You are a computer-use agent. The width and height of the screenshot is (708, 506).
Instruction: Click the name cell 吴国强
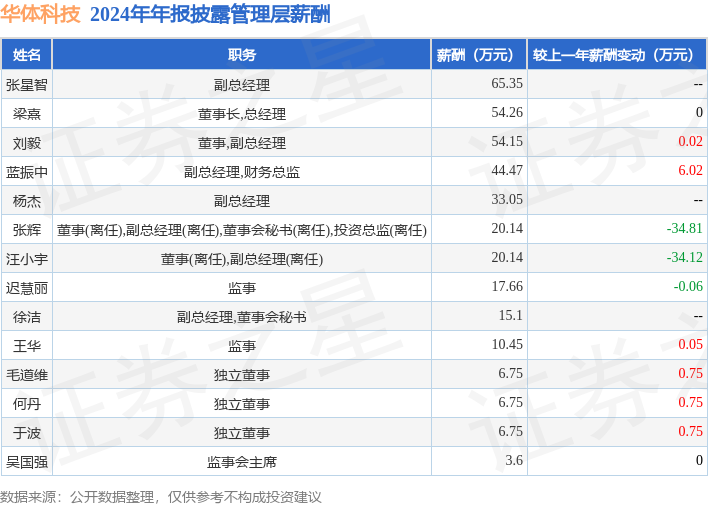(x=27, y=461)
